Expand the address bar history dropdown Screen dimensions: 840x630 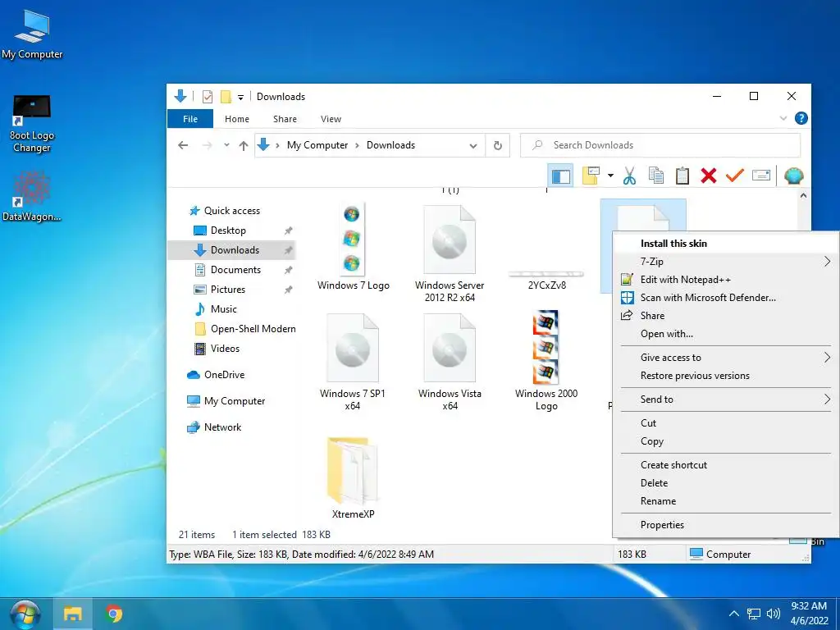coord(473,145)
